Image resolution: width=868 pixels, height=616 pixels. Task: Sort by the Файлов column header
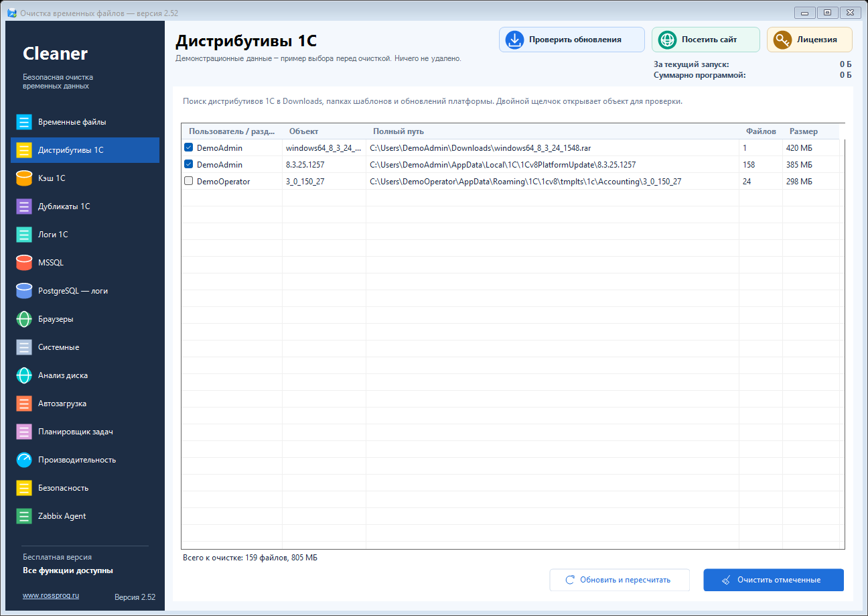(x=761, y=131)
